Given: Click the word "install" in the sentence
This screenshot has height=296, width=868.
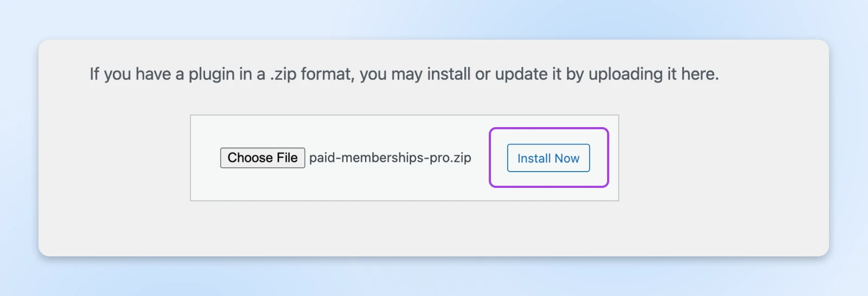Looking at the screenshot, I should (x=449, y=74).
